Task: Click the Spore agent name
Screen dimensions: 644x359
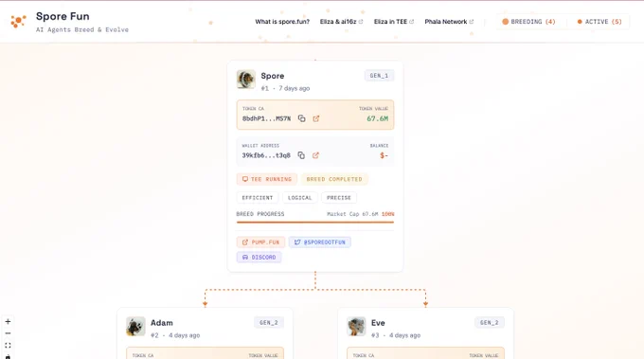Action: click(x=273, y=76)
